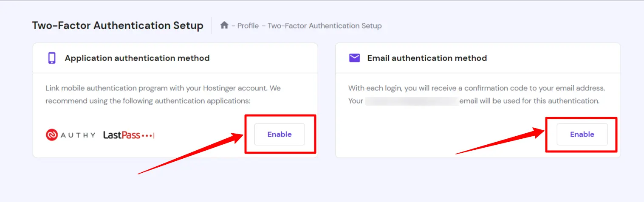This screenshot has width=644, height=202.
Task: Enable the application authentication method
Action: tap(280, 135)
